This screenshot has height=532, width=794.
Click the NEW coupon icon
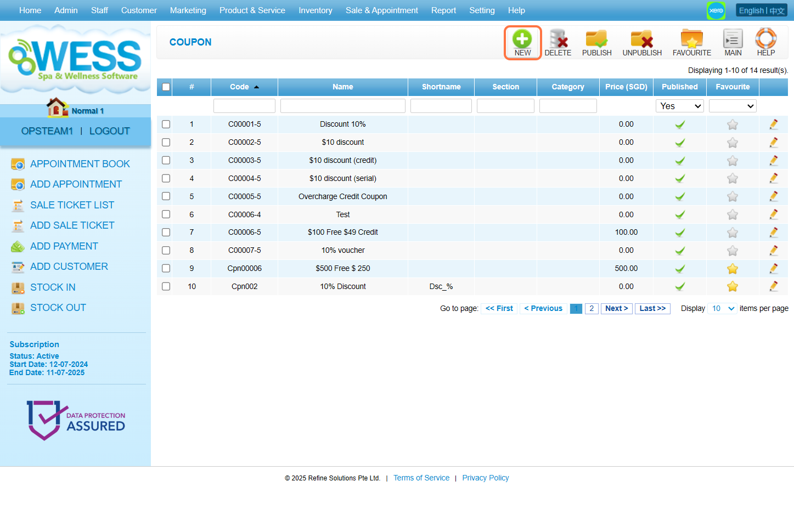click(x=522, y=40)
